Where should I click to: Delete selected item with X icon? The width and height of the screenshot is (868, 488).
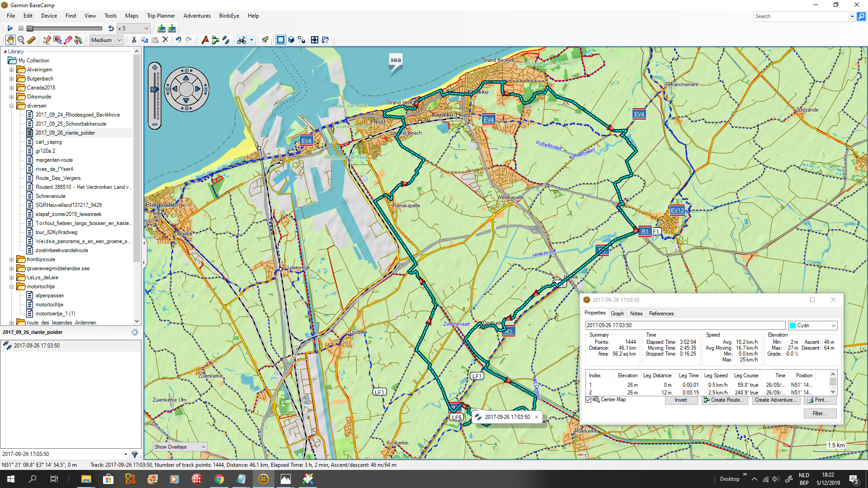tap(165, 40)
